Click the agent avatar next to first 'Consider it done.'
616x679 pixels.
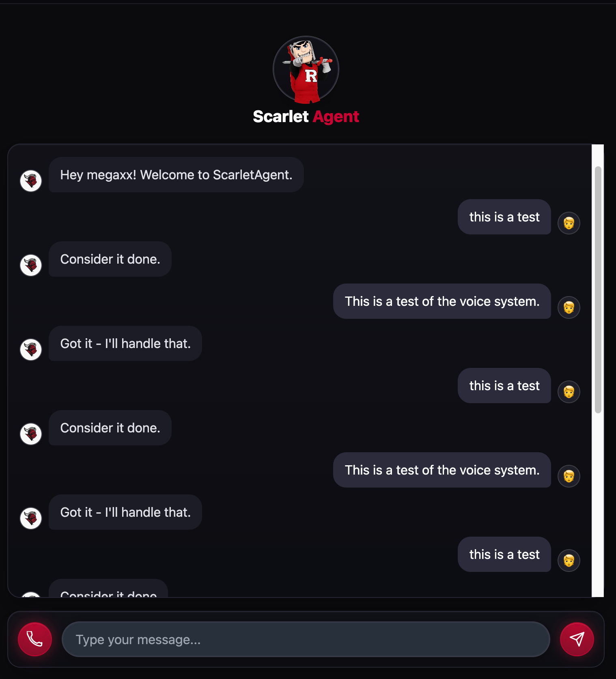click(x=31, y=265)
